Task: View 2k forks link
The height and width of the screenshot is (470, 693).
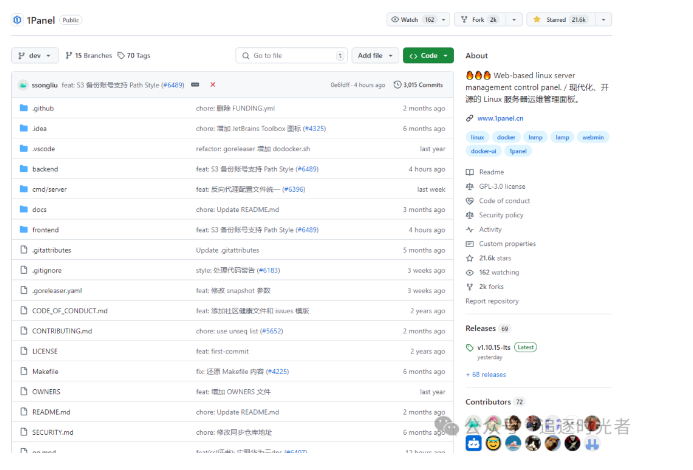Action: coord(491,287)
